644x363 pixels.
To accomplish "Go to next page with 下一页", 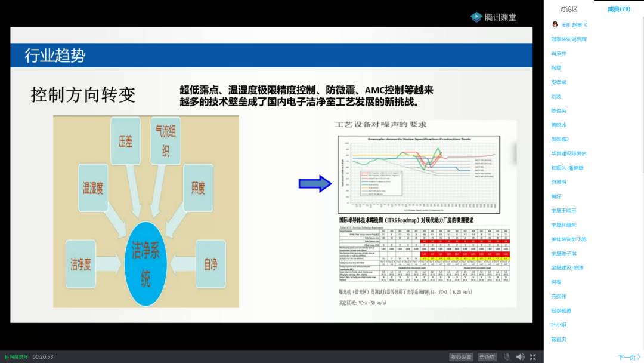I will pyautogui.click(x=629, y=357).
